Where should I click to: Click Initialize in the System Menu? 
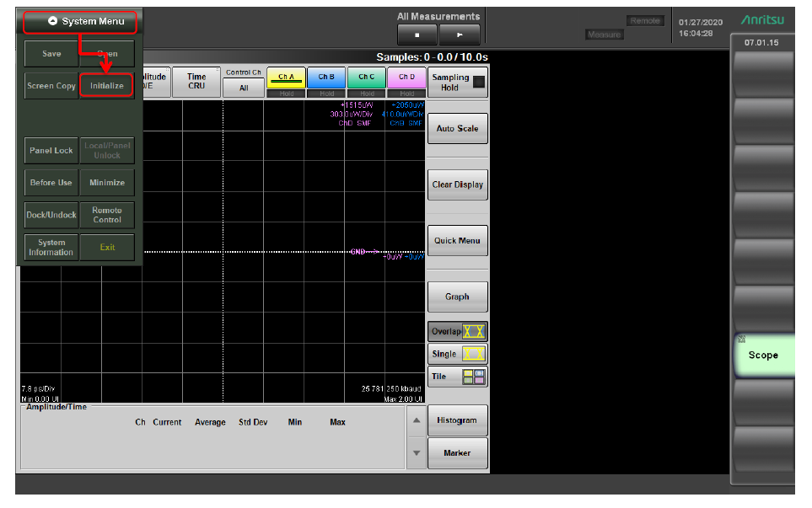[x=107, y=86]
